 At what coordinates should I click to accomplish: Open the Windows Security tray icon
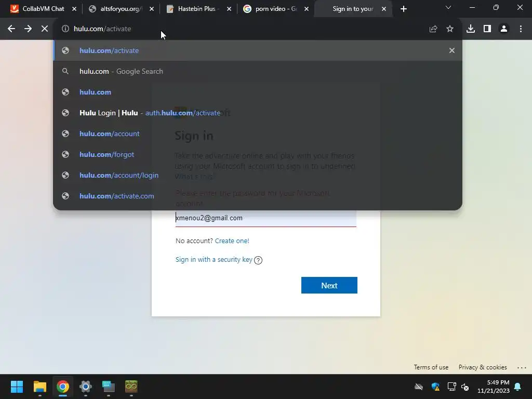tap(435, 387)
